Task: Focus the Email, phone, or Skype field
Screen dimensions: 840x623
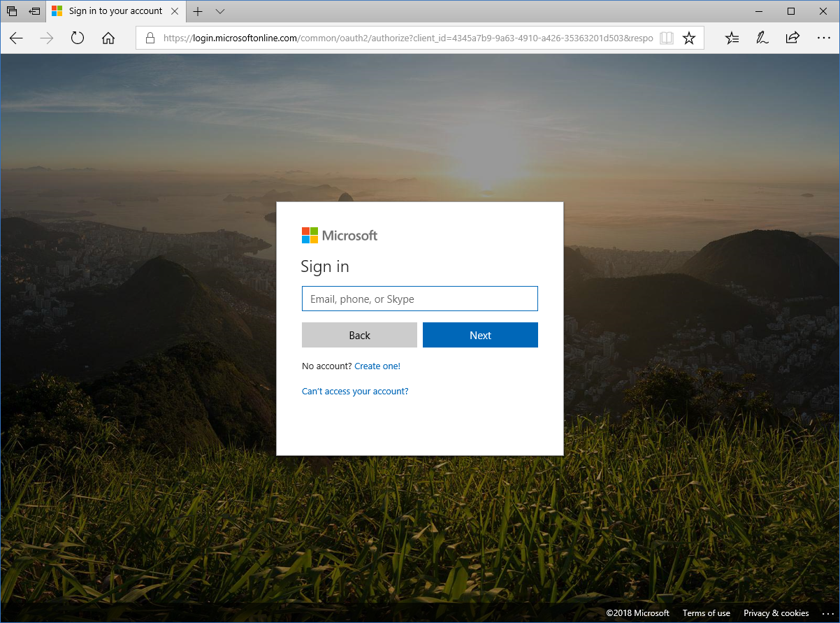Action: point(420,299)
